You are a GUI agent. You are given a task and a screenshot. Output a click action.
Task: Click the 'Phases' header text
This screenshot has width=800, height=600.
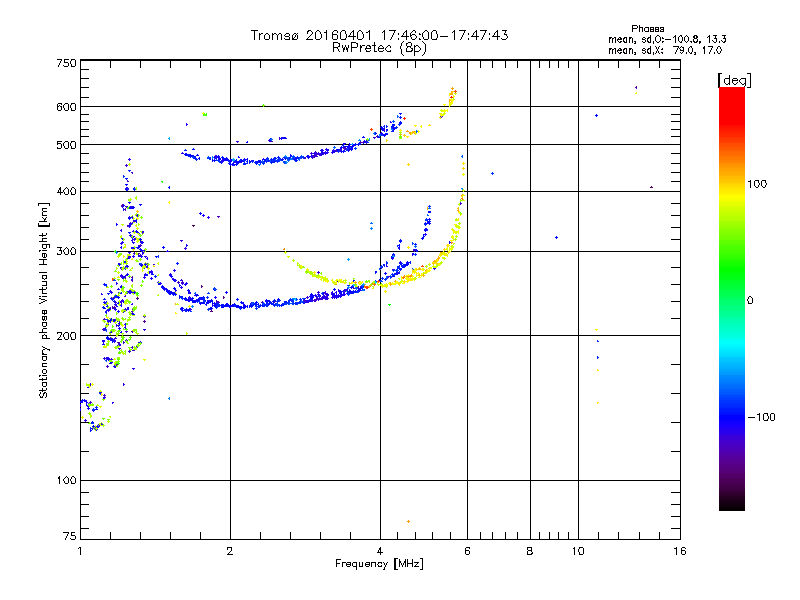(x=647, y=29)
